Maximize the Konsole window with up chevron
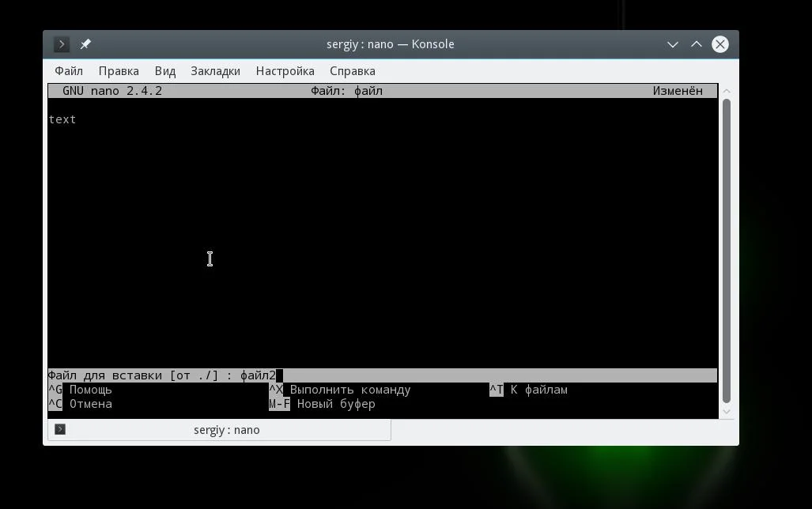Screen dimensions: 812x509 (696, 44)
